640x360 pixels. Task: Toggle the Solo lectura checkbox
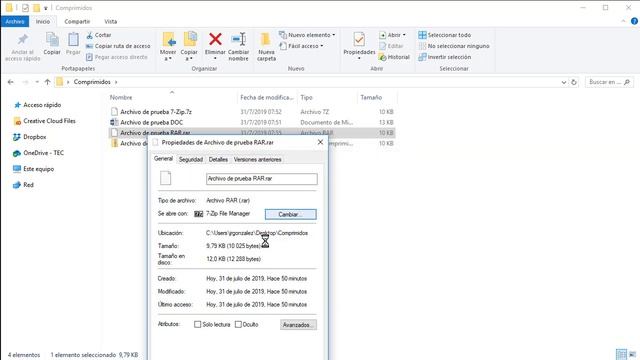198,324
